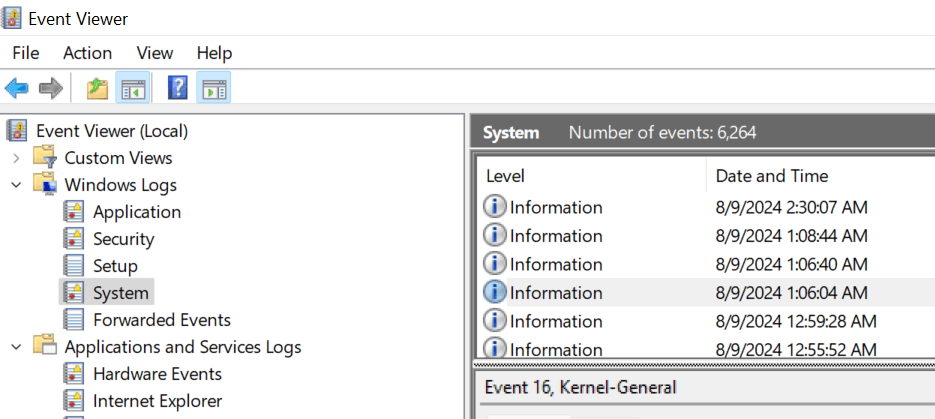Image resolution: width=935 pixels, height=419 pixels.
Task: Click the Internet Explorer log icon
Action: pos(73,401)
